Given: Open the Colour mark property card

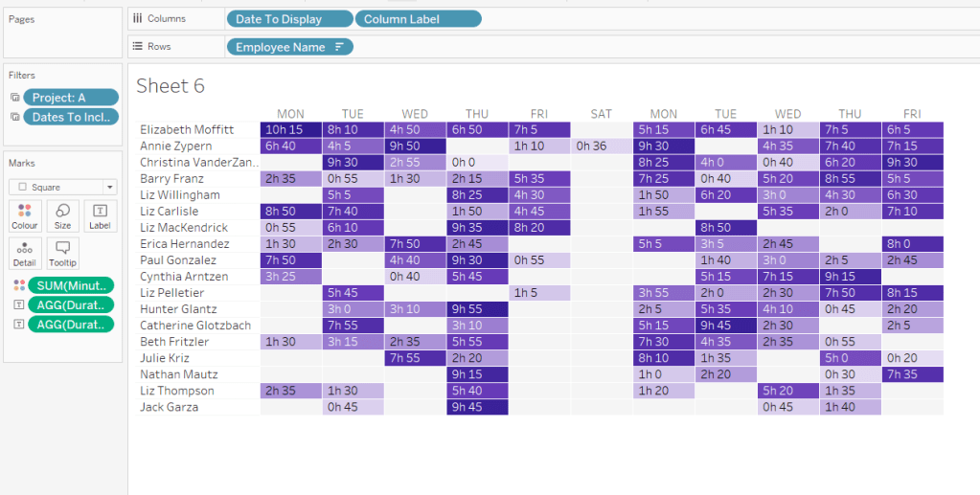Looking at the screenshot, I should pos(25,215).
